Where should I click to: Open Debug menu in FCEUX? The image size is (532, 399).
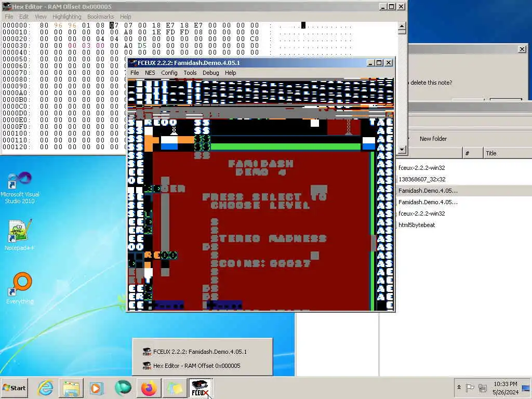(x=211, y=73)
